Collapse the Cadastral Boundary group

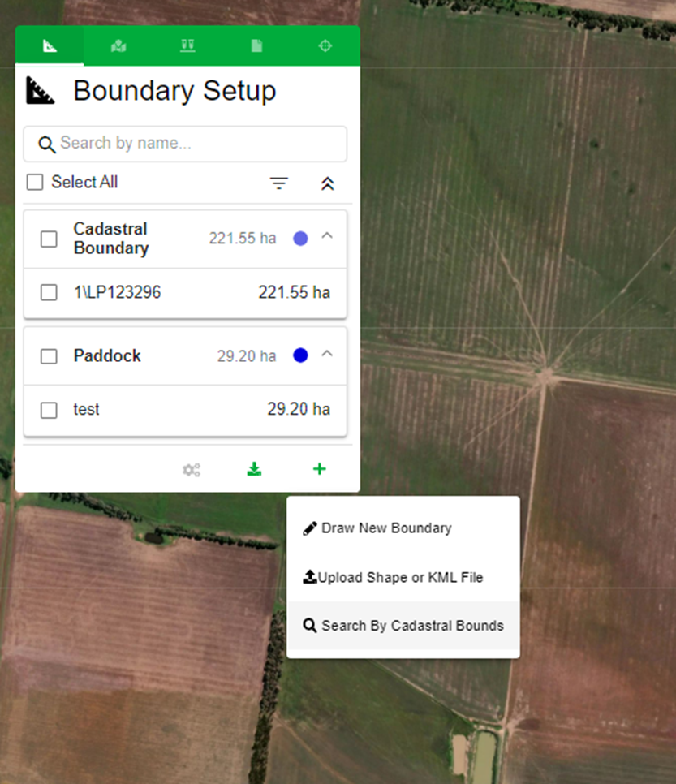tap(327, 236)
